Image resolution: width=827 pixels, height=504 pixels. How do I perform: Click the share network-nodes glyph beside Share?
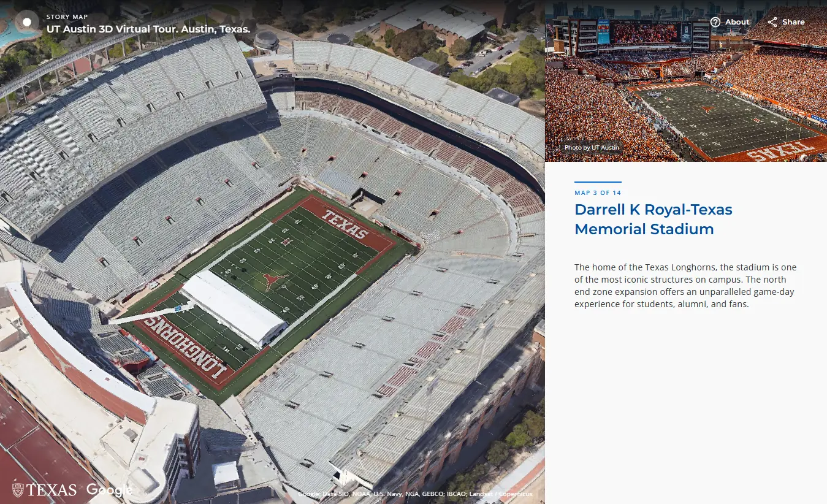coord(772,21)
